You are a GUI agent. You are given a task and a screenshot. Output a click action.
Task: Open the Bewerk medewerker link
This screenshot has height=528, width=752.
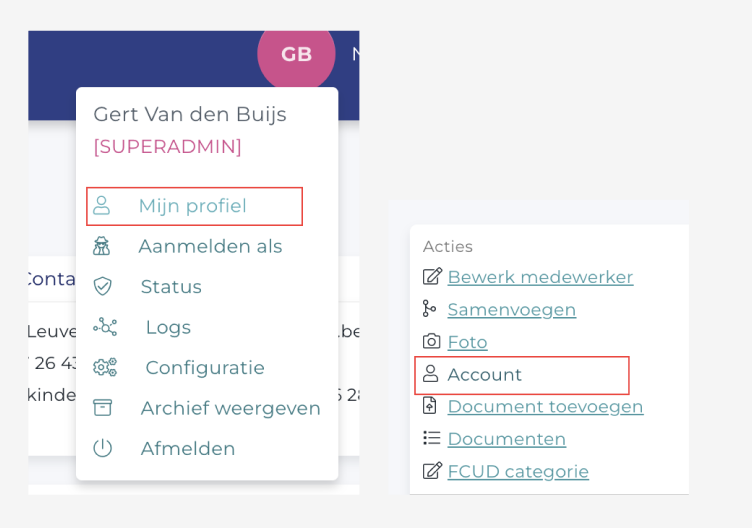540,277
